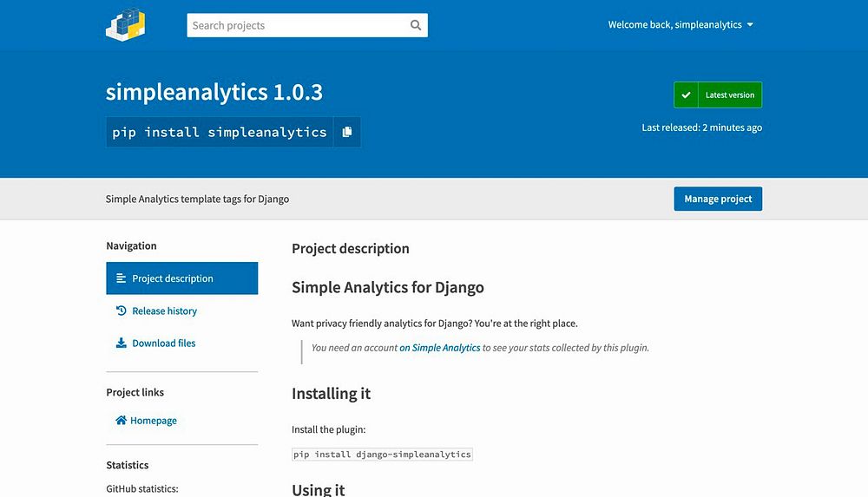The width and height of the screenshot is (868, 497).
Task: Click the GitHub statistics: label
Action: click(142, 488)
